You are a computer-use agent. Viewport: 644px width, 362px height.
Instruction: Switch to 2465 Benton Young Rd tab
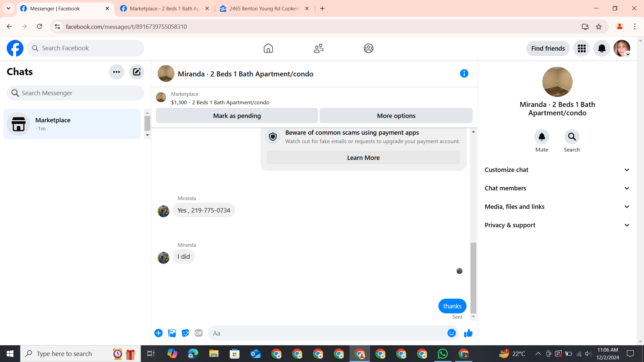click(x=264, y=9)
